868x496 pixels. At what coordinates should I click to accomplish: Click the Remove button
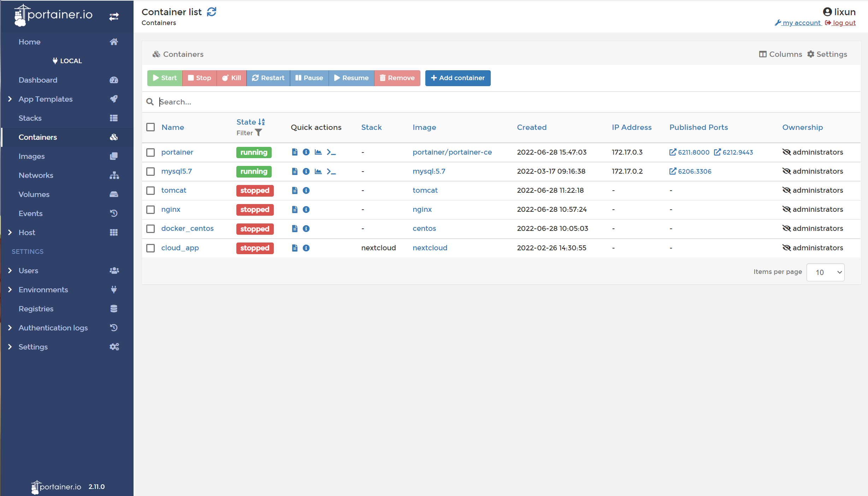click(x=397, y=78)
